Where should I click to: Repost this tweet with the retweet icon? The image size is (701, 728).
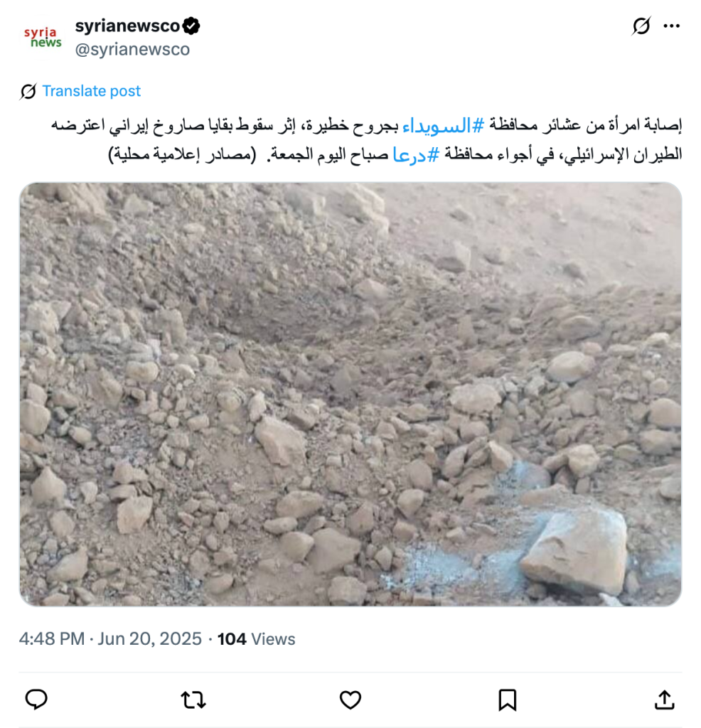(x=193, y=700)
